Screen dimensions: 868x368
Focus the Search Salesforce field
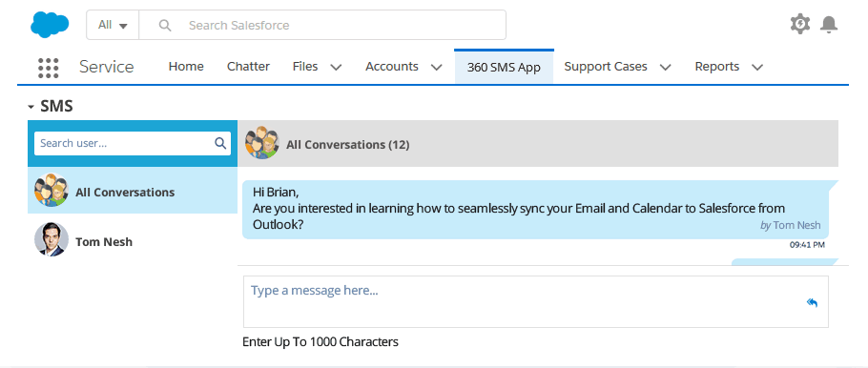322,25
